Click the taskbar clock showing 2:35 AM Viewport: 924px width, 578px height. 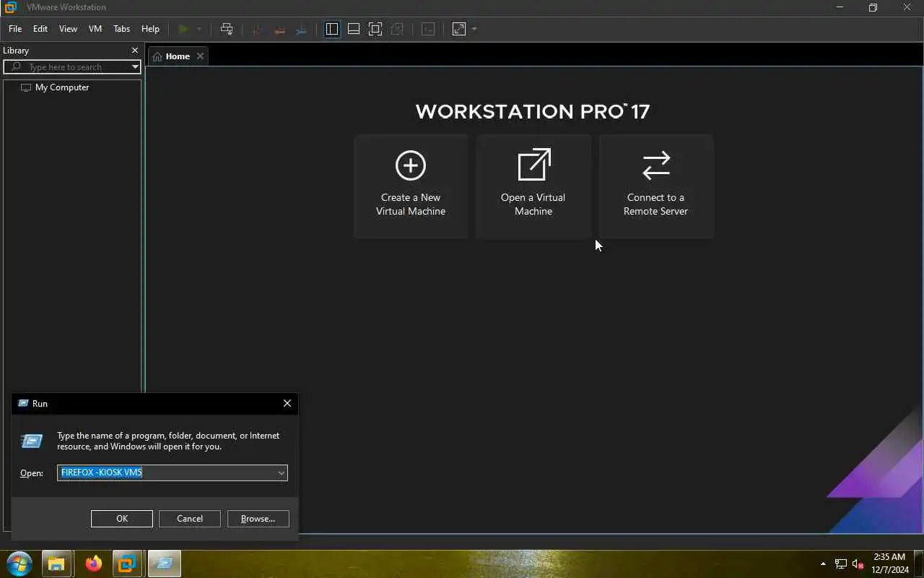click(x=889, y=564)
